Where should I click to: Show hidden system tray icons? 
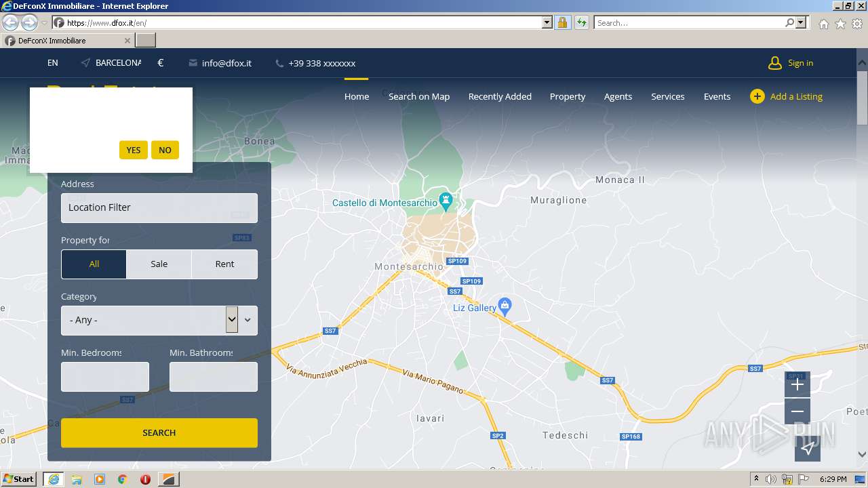756,479
